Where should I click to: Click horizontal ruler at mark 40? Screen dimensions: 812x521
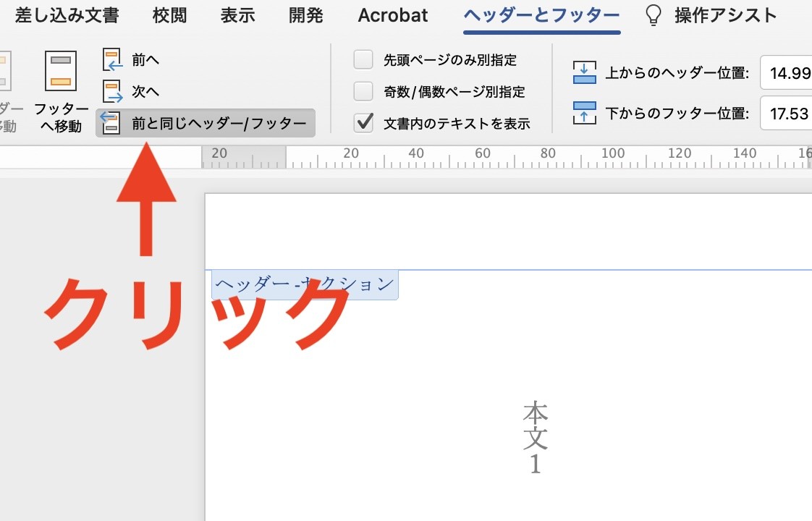[416, 154]
